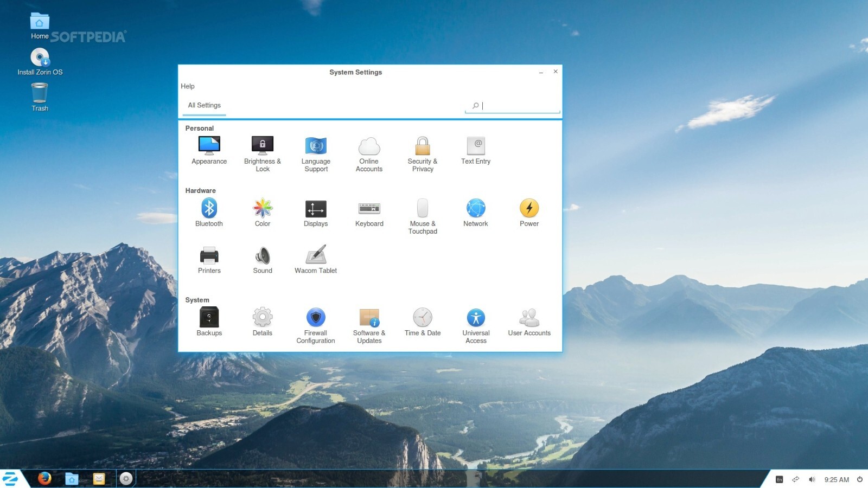Open the power session menu
Viewport: 868px width, 488px height.
coord(860,479)
